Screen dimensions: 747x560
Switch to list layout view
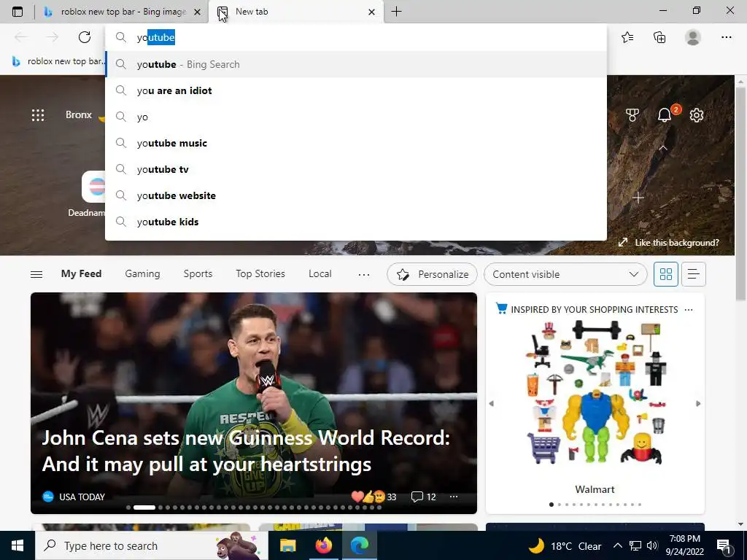693,274
